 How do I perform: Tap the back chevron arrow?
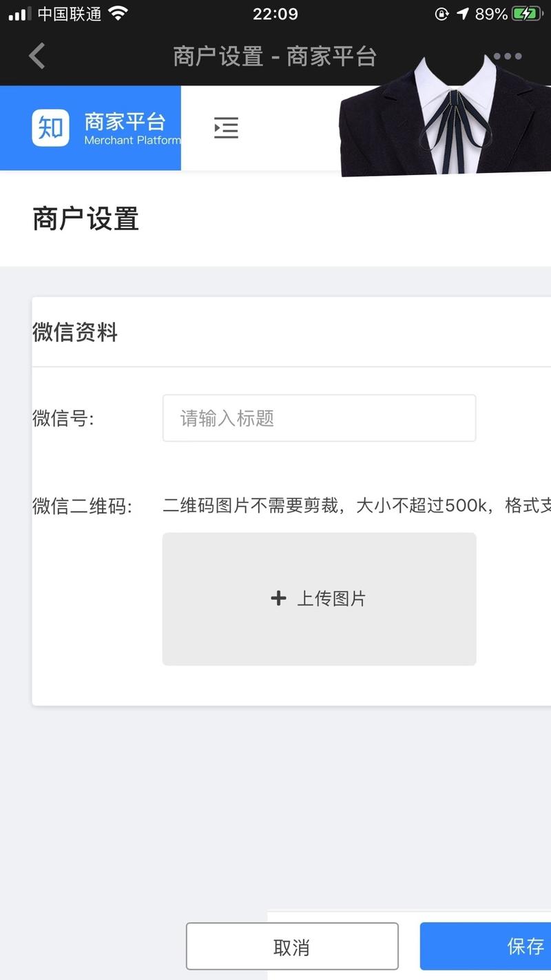point(36,56)
